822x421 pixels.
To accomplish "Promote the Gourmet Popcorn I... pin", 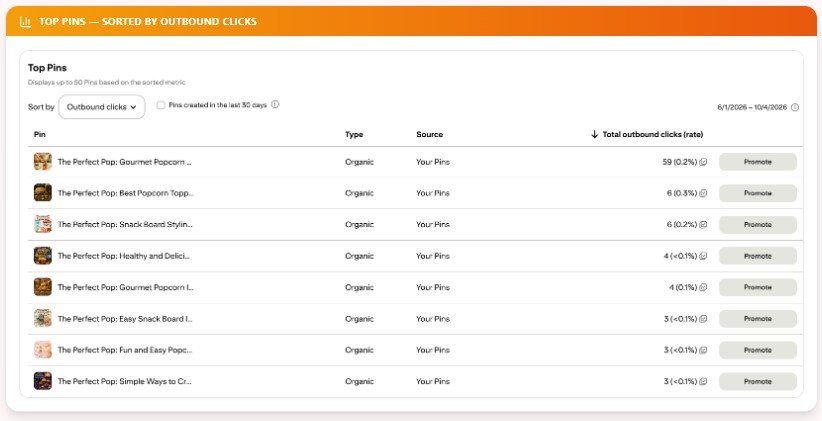I will (x=758, y=287).
